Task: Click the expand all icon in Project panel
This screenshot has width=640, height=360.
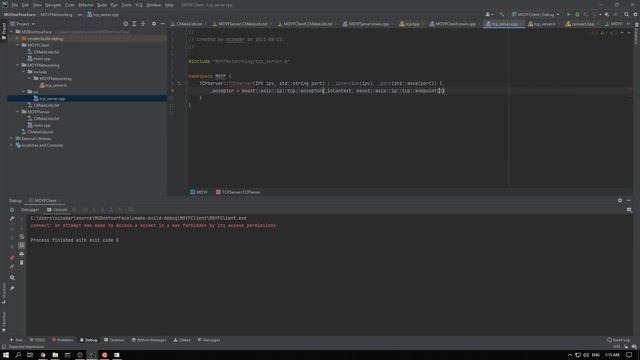Action: tap(134, 24)
